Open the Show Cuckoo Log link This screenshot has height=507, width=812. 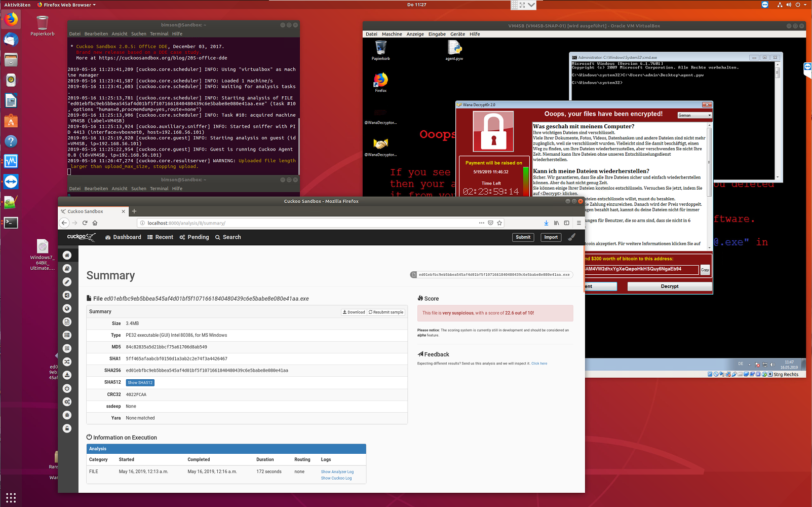point(336,478)
